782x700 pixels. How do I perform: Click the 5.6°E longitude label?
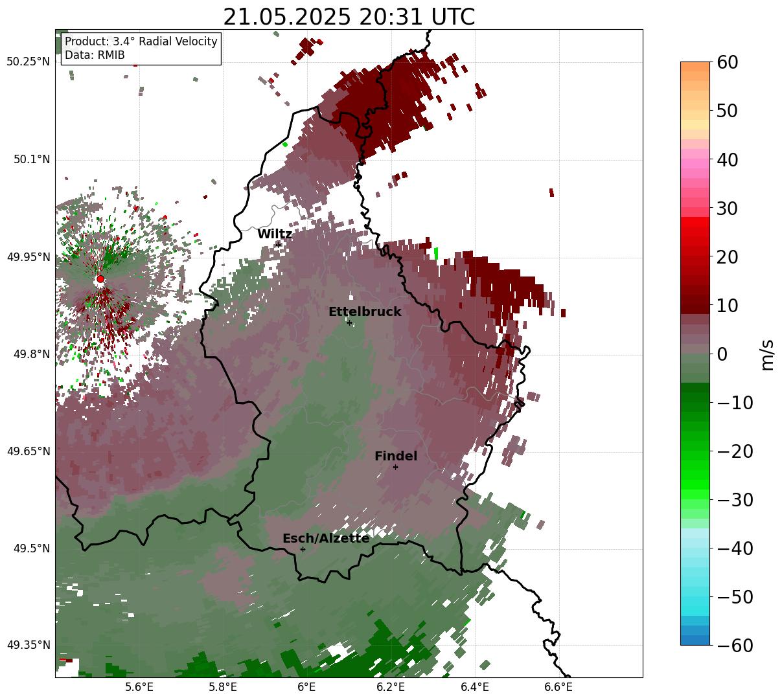coord(139,686)
